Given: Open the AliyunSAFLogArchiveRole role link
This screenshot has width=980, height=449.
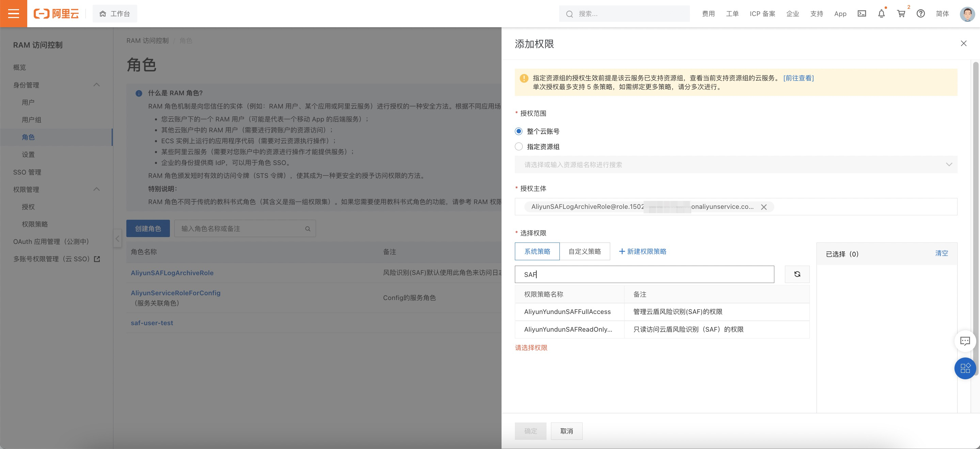Looking at the screenshot, I should [x=172, y=272].
